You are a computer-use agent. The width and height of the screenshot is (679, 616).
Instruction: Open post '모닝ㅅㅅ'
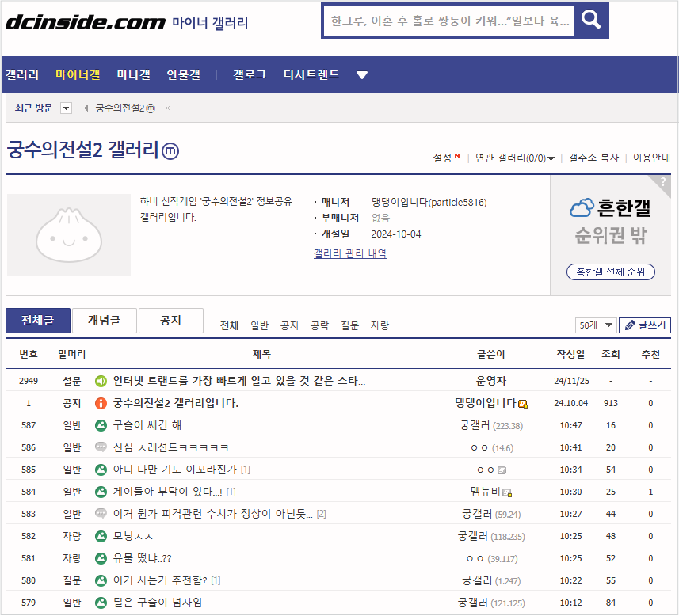tap(133, 536)
